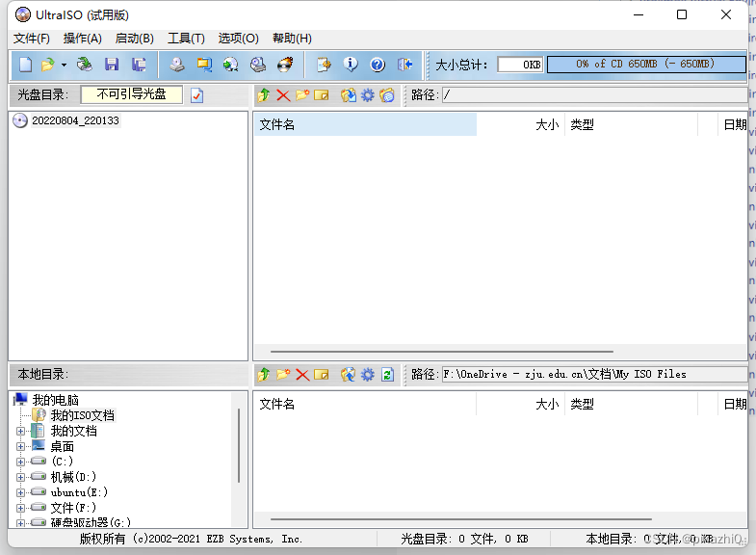This screenshot has width=756, height=555.
Task: Open the 工具(T) menu
Action: pyautogui.click(x=186, y=39)
